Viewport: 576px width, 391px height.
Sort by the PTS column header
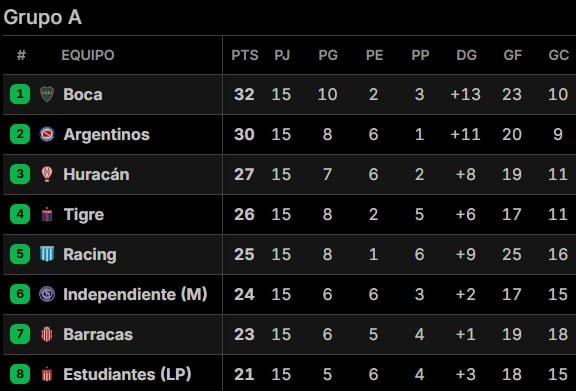245,55
